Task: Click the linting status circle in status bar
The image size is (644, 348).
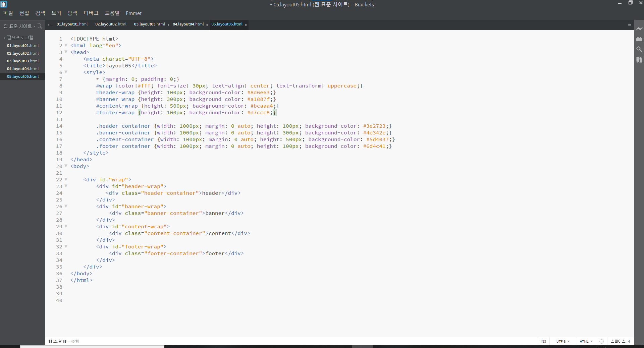Action: pos(601,341)
